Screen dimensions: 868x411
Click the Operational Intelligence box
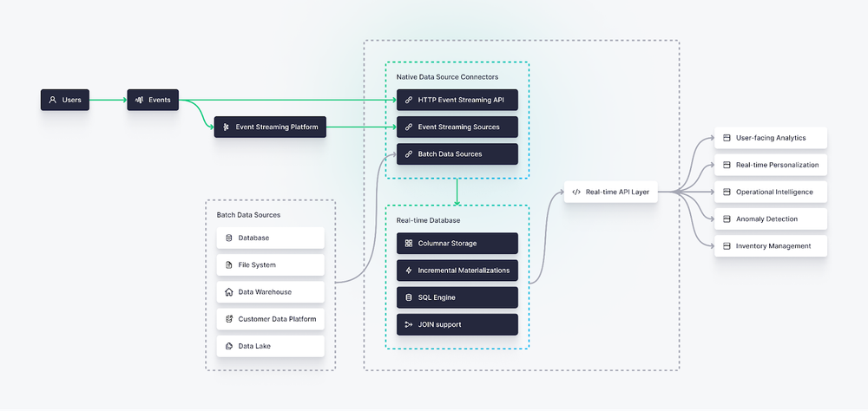coord(770,192)
